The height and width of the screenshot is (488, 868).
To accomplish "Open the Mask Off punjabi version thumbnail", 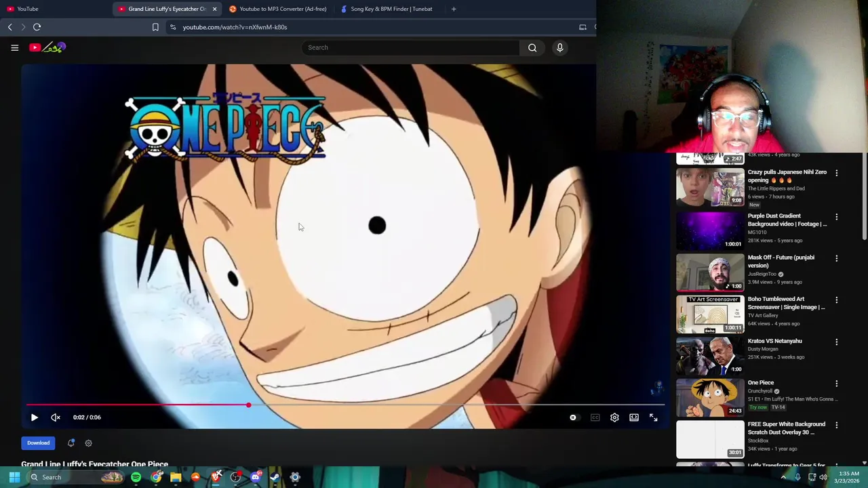I will click(710, 272).
